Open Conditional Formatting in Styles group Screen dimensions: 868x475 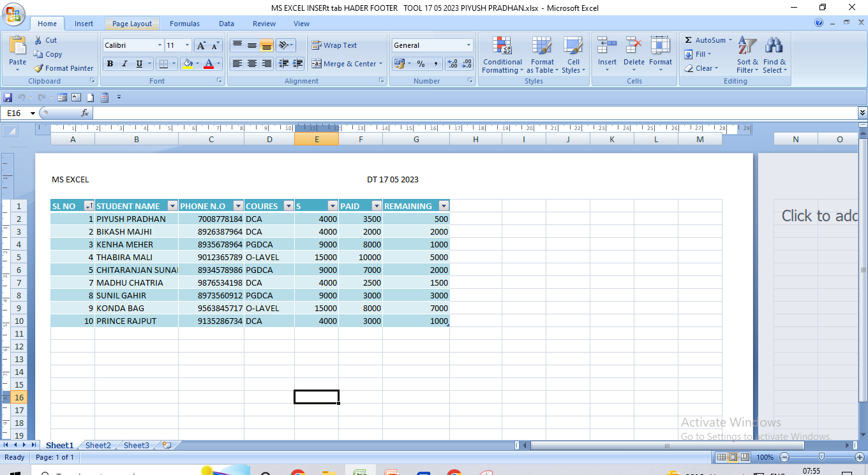click(x=502, y=55)
